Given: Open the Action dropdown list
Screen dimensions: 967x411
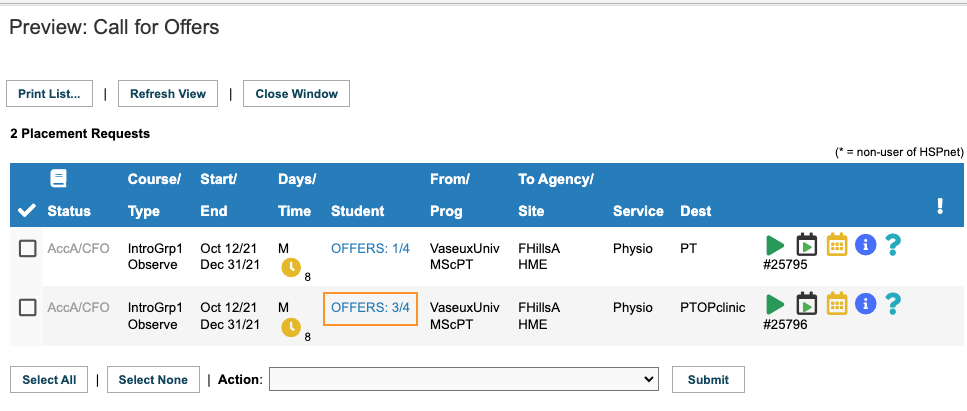Looking at the screenshot, I should [464, 380].
